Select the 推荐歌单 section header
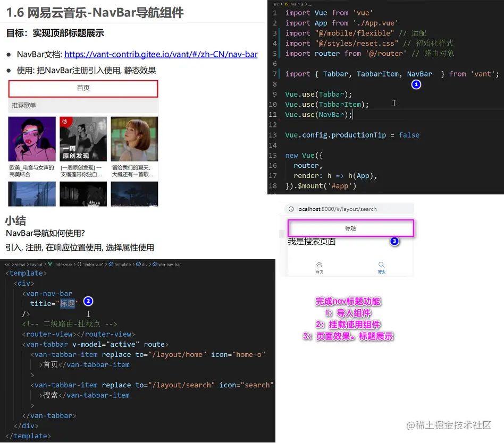 tap(24, 105)
